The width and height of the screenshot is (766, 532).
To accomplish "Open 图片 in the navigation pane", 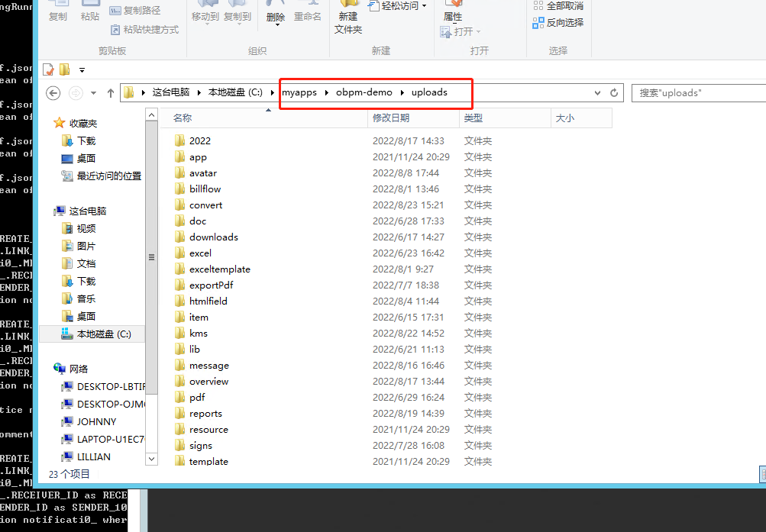I will tap(86, 247).
